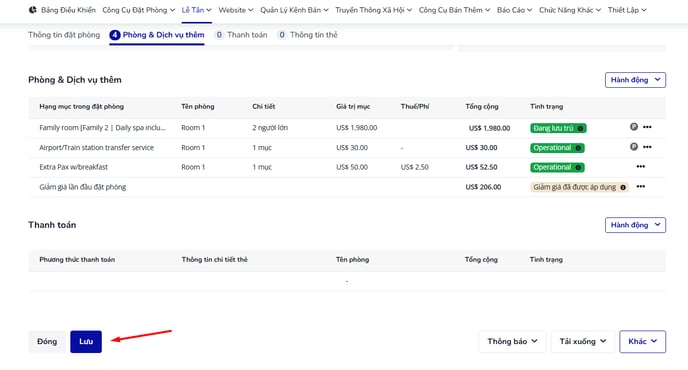The width and height of the screenshot is (688, 370).
Task: Click round icon beside Family room row status
Action: [x=634, y=127]
